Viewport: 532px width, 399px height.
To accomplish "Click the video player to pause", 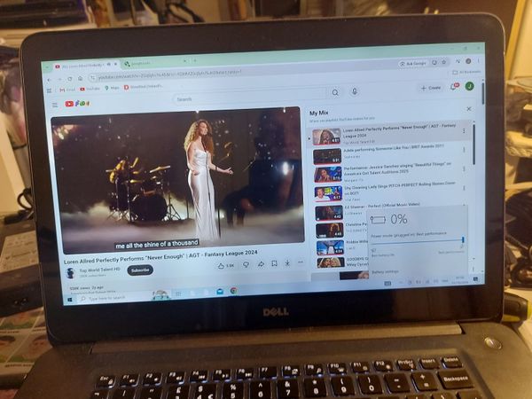I will [177, 181].
